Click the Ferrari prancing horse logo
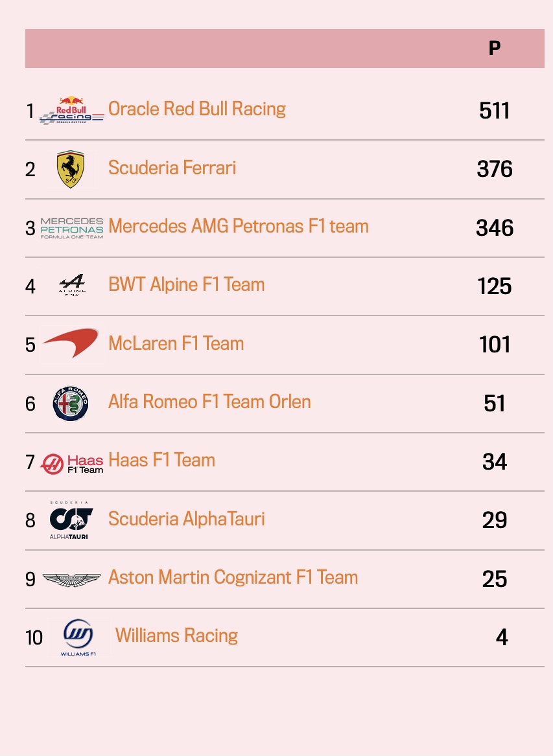This screenshot has height=756, width=553. 71,169
